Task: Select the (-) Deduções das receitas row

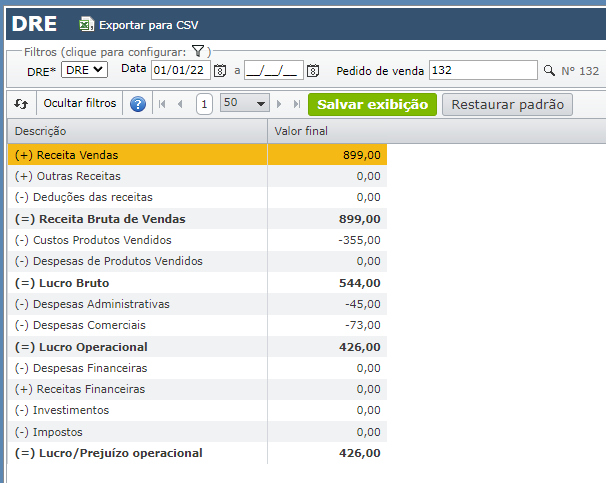Action: (197, 197)
